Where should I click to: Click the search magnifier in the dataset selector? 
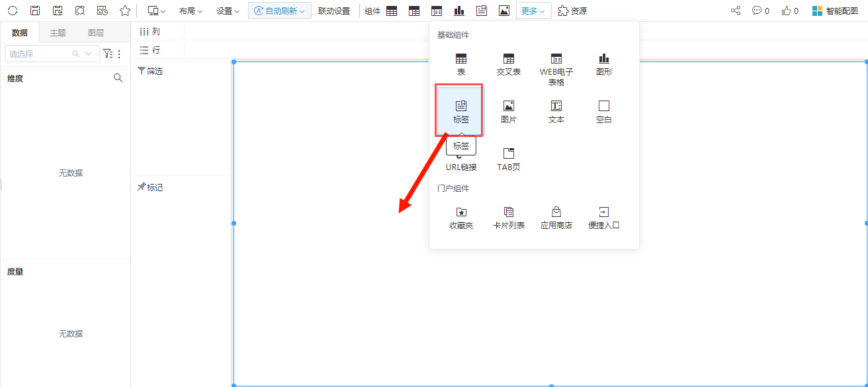[75, 54]
